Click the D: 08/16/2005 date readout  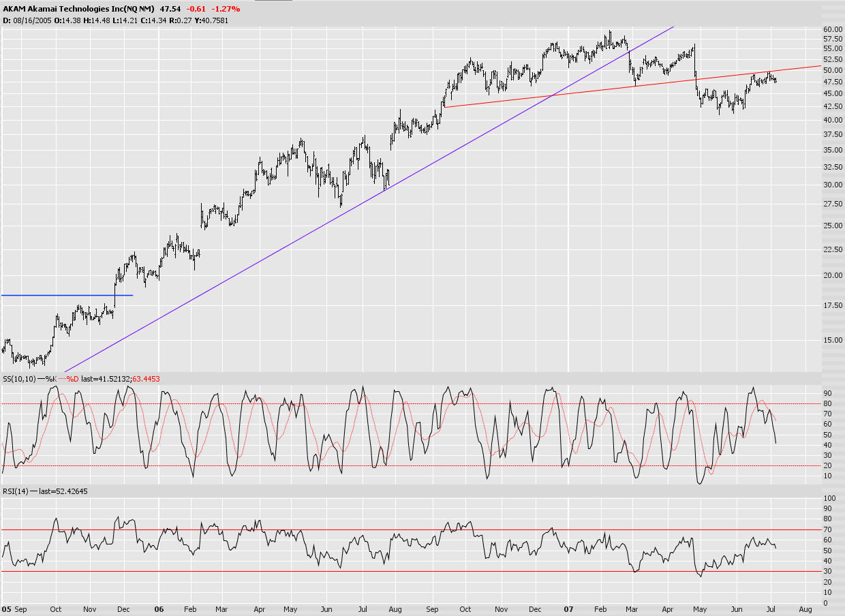27,20
